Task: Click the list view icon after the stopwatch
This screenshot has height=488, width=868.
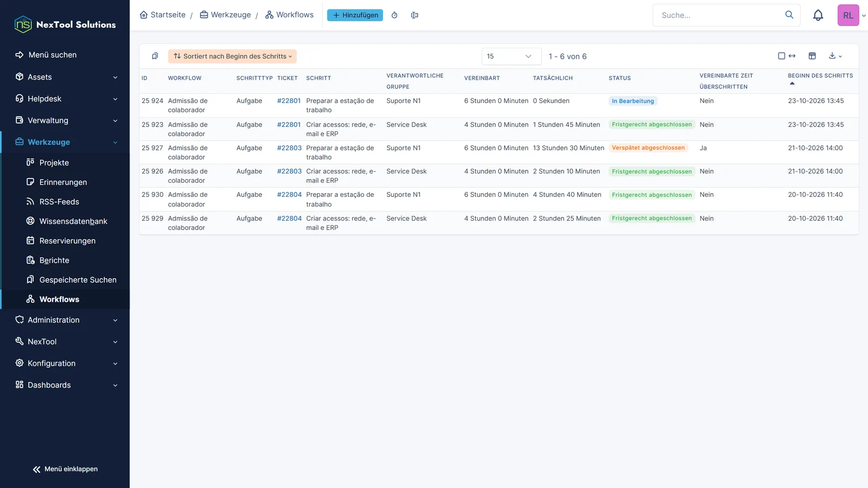Action: tap(414, 15)
